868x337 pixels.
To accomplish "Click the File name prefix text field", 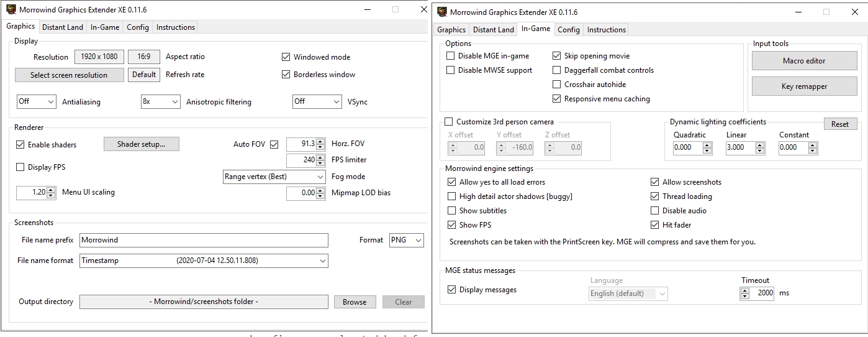I will [x=204, y=240].
